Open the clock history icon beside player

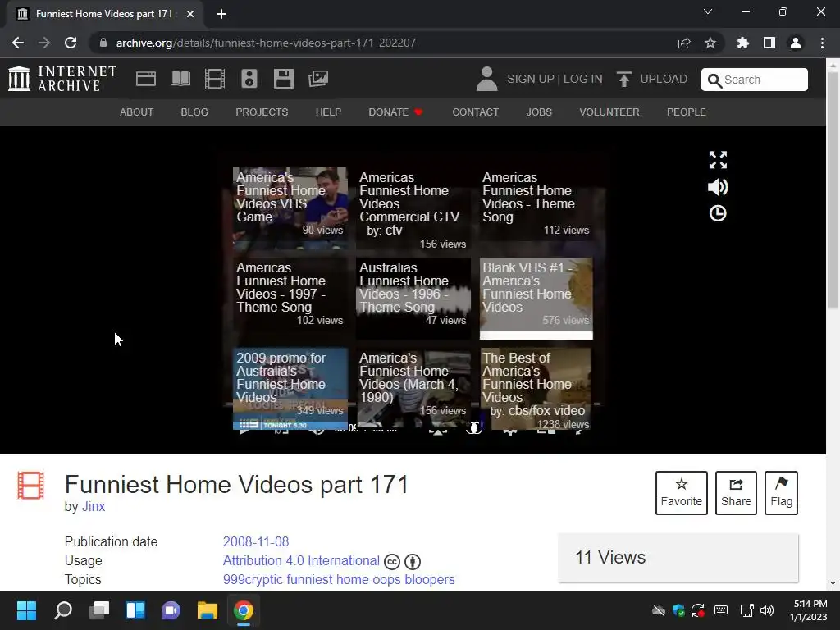tap(718, 214)
